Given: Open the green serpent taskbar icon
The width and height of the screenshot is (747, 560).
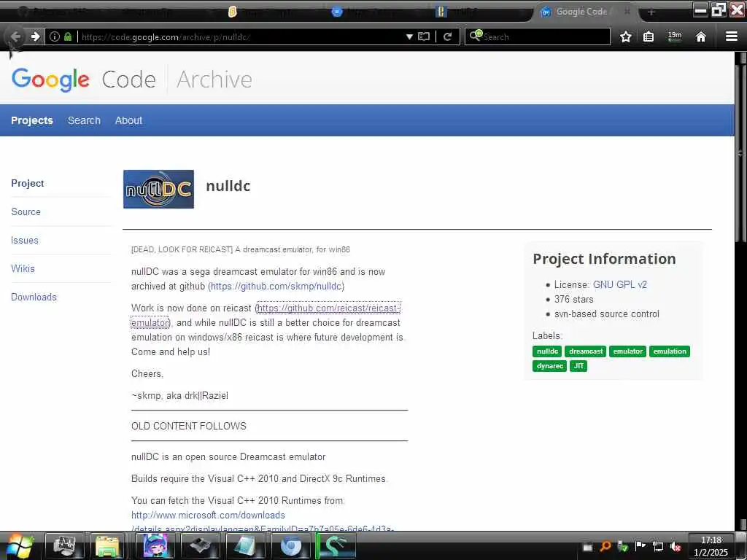Looking at the screenshot, I should point(336,545).
